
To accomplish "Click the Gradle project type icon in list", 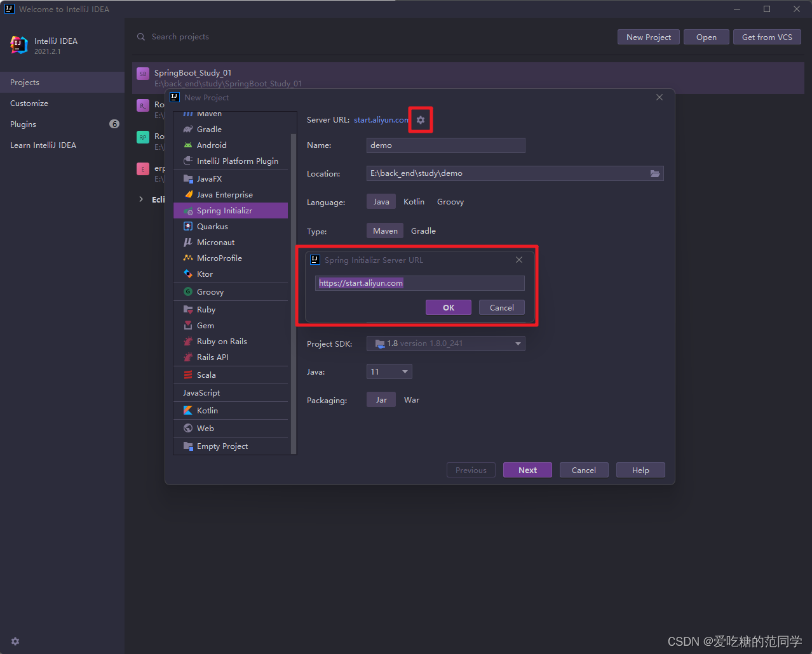I will (x=188, y=130).
